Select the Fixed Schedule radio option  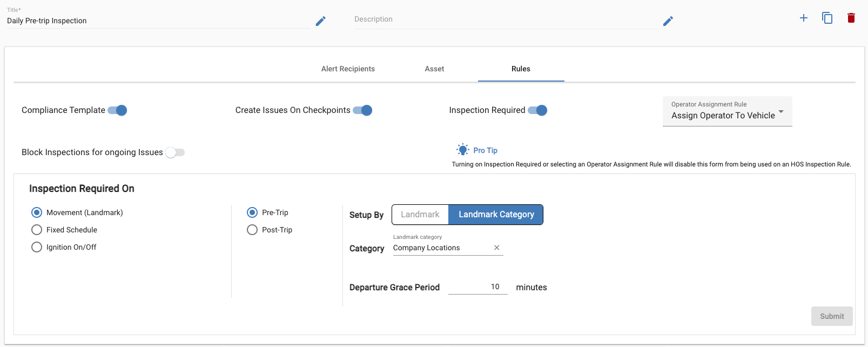(37, 230)
